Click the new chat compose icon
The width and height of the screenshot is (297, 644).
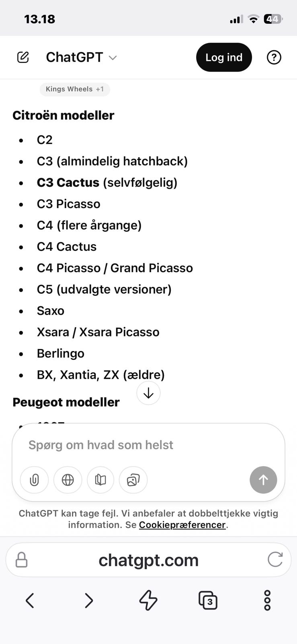(23, 58)
